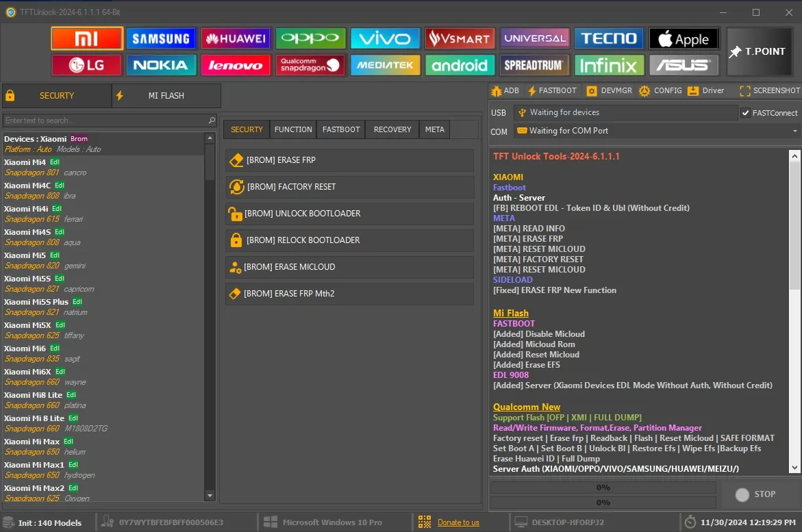Open the Qualcomm Snapdragon tile

click(310, 65)
